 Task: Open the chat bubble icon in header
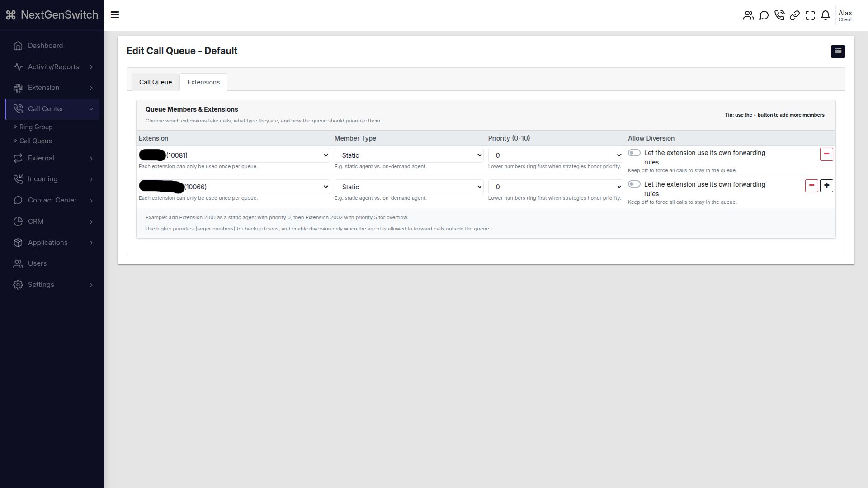[x=764, y=15]
